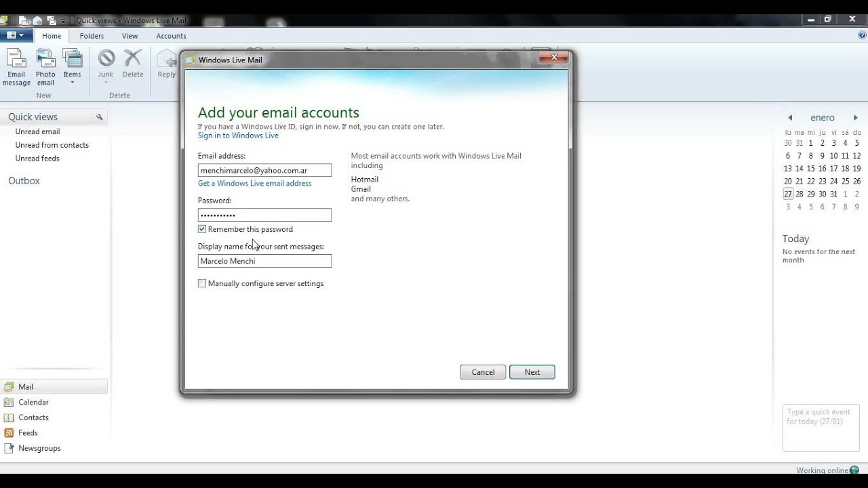Select Unread feeds in Quick views
Screen dimensions: 868x488
tap(37, 159)
